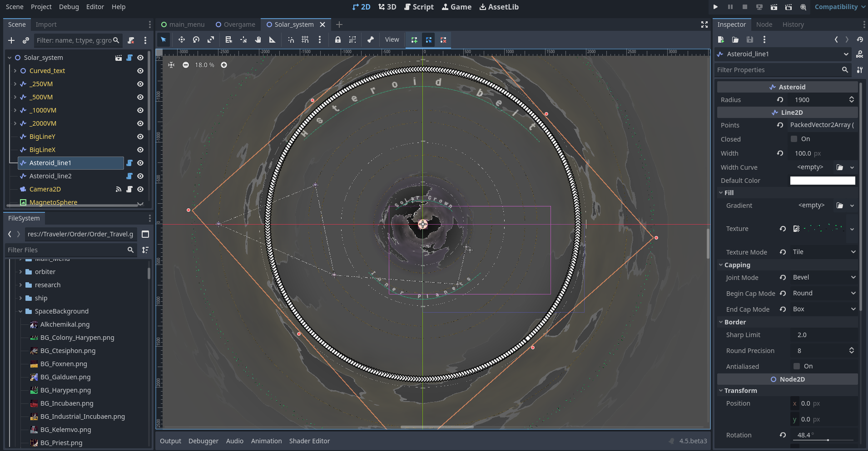This screenshot has width=868, height=451.
Task: Select the Rotate Mode tool
Action: (196, 40)
